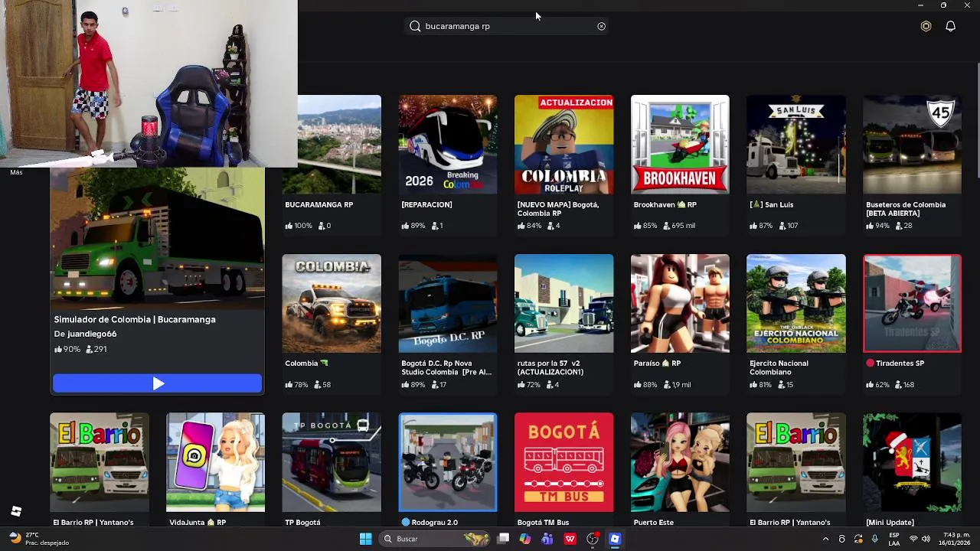Open the [Mini Update] game thumbnail

click(912, 462)
